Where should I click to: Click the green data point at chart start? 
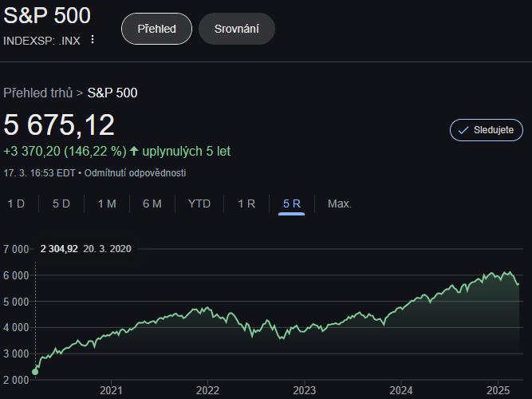(35, 372)
